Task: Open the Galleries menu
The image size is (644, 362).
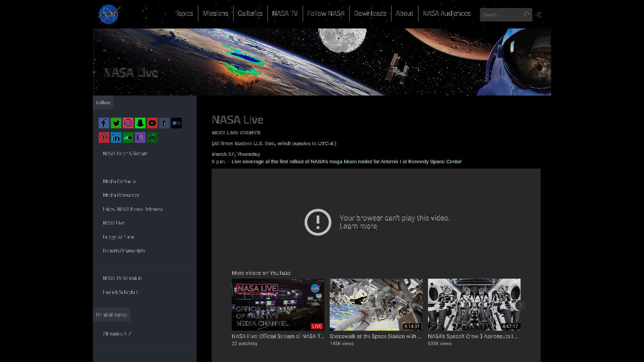Action: pos(250,13)
